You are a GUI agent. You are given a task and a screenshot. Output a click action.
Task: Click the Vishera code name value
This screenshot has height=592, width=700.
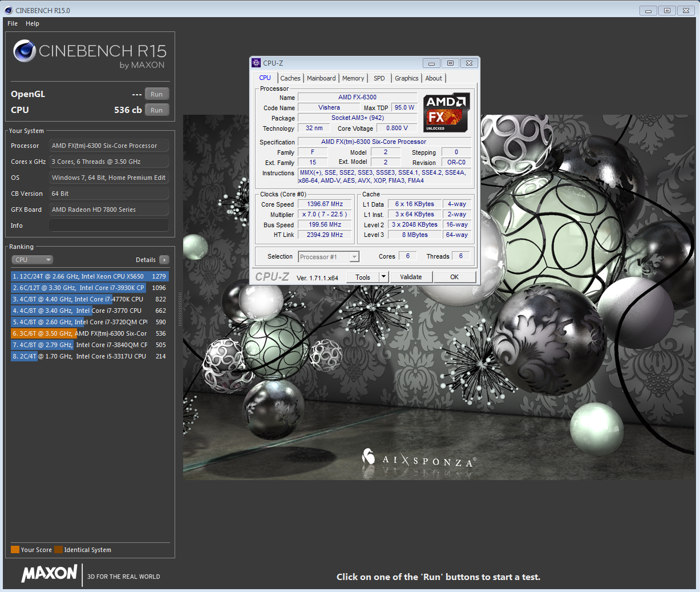click(329, 107)
